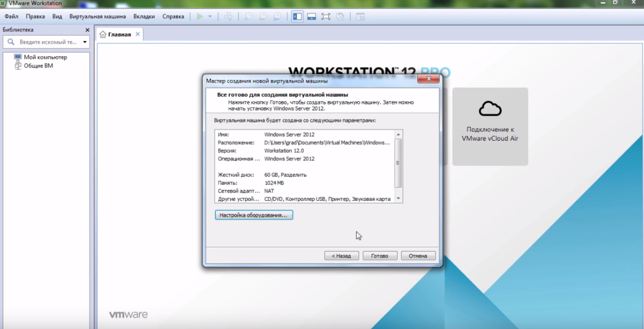Click the parameters list scroll up arrow

(x=398, y=135)
